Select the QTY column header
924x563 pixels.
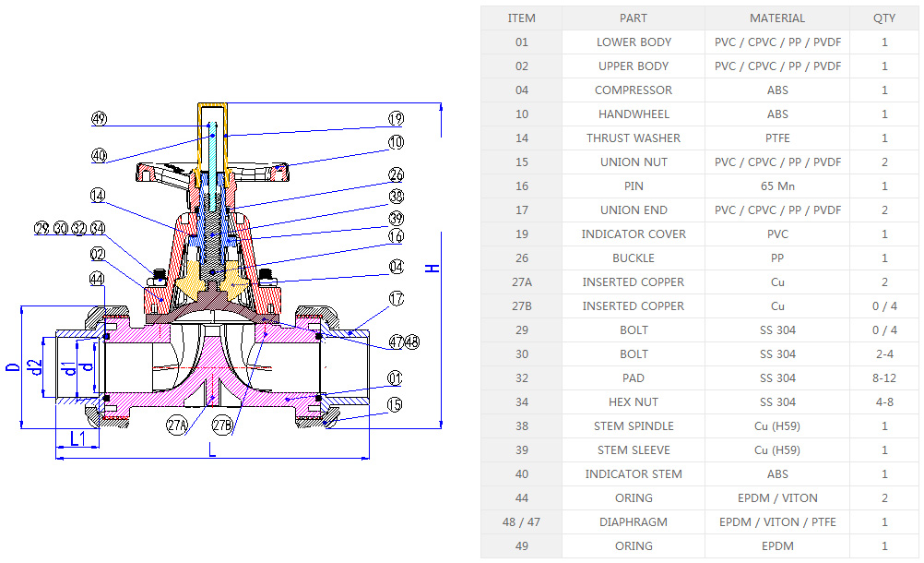point(884,18)
